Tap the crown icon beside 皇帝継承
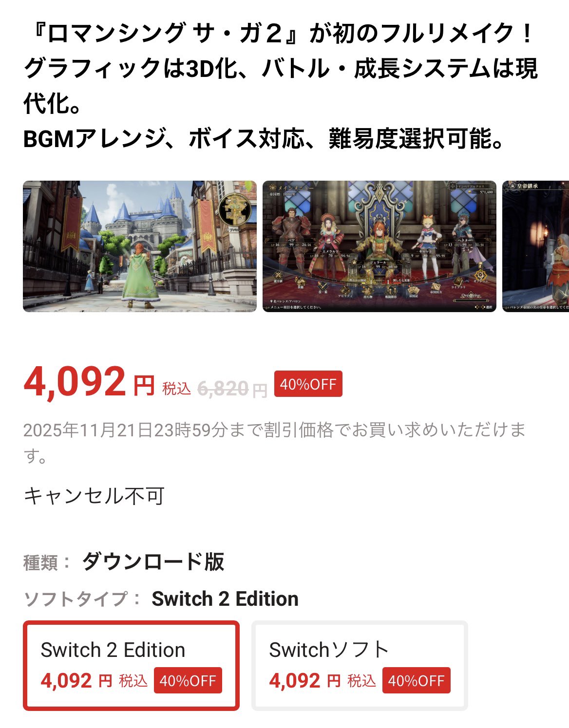Viewport: 569px width, 728px height. 512,186
